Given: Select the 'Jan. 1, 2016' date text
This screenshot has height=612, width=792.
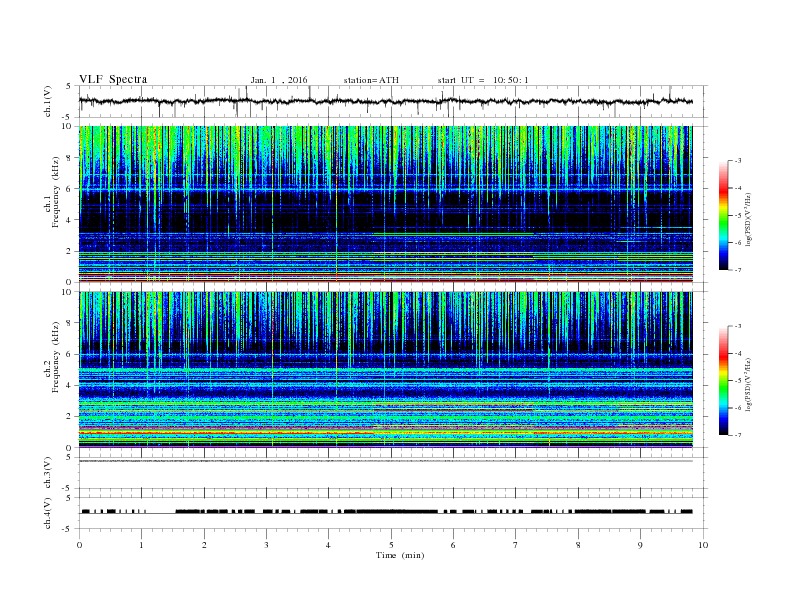Looking at the screenshot, I should coord(279,80).
